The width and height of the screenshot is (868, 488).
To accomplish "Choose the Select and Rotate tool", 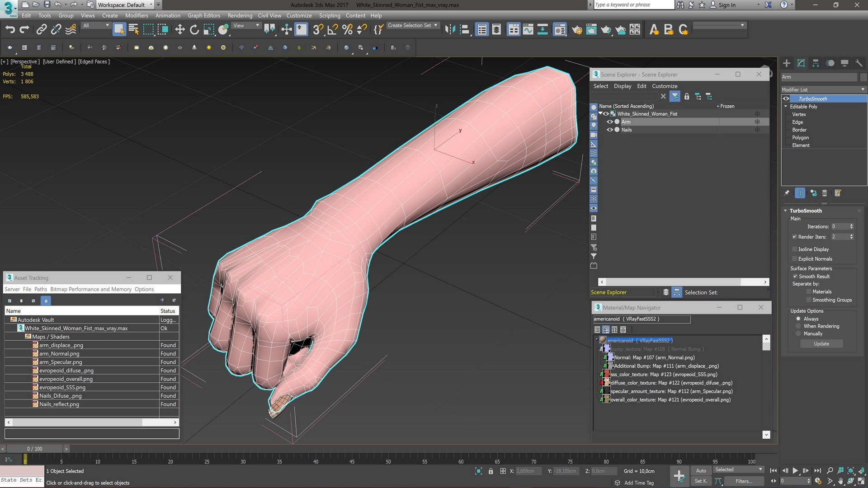I will pyautogui.click(x=194, y=30).
